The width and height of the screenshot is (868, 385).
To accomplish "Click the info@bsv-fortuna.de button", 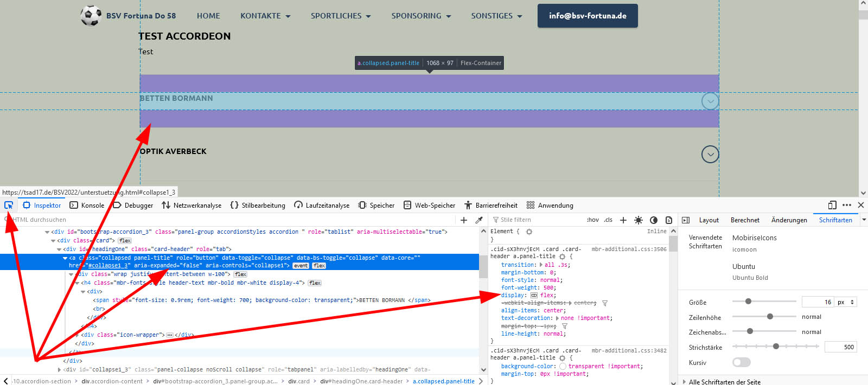I will (588, 16).
